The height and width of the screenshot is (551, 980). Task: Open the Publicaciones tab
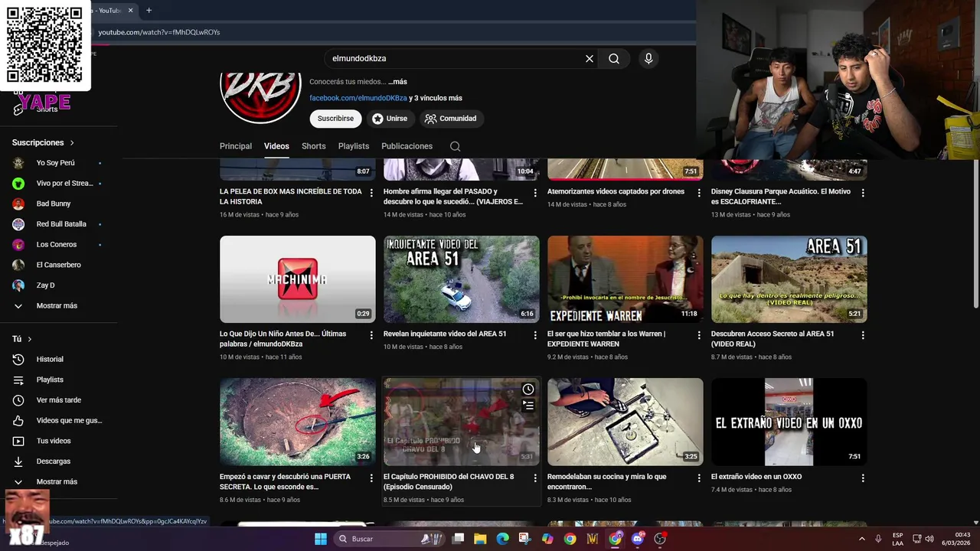(407, 146)
